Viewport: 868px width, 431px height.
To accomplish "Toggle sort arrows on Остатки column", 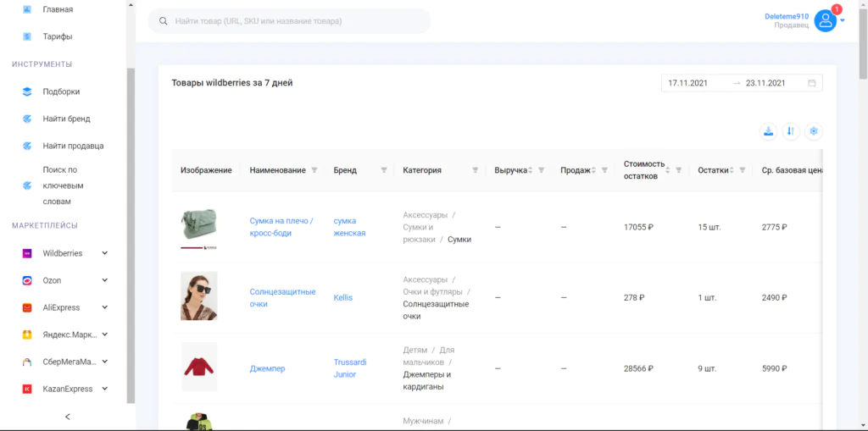I will click(732, 170).
